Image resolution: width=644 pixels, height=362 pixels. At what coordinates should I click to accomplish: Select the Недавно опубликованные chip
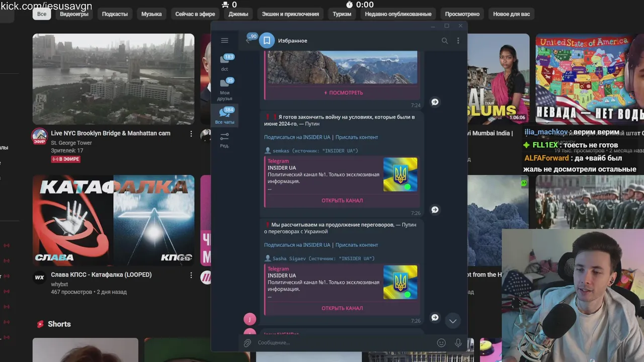pyautogui.click(x=398, y=14)
